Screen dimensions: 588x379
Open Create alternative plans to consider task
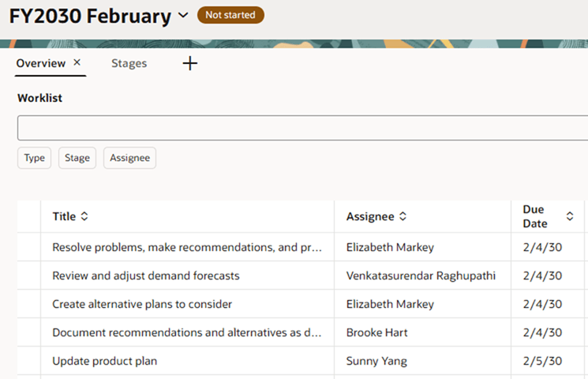pyautogui.click(x=142, y=304)
